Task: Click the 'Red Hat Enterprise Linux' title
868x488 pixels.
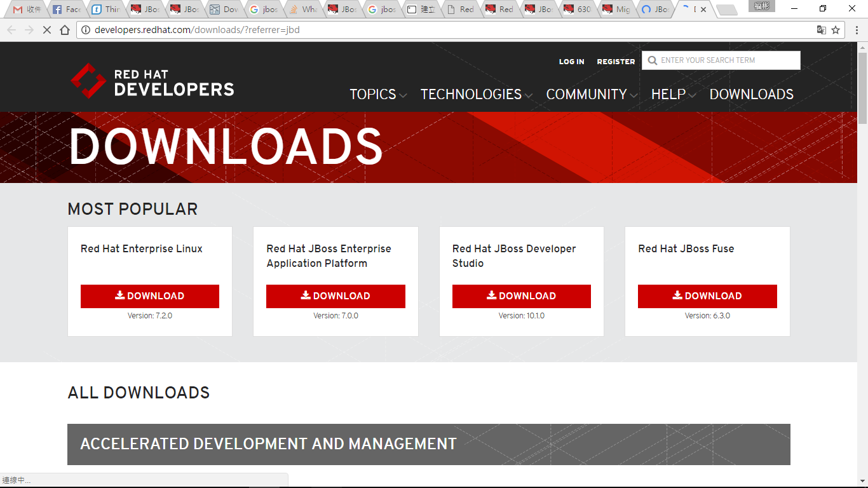Action: tap(142, 248)
